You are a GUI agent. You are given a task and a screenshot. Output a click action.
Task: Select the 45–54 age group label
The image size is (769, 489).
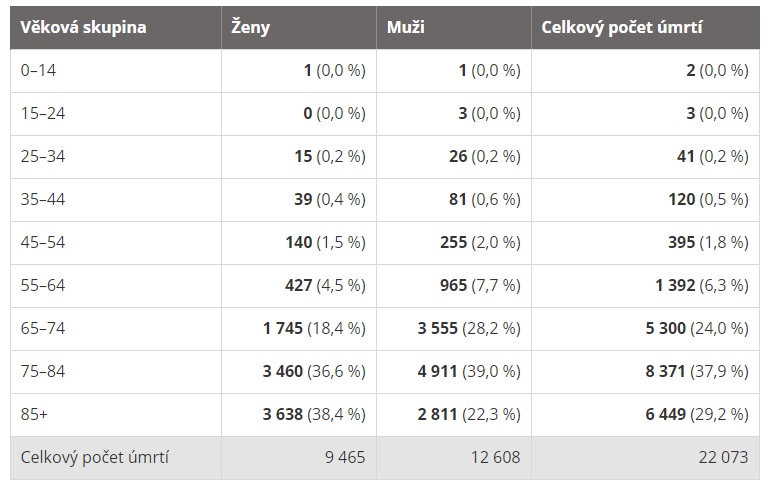[43, 242]
